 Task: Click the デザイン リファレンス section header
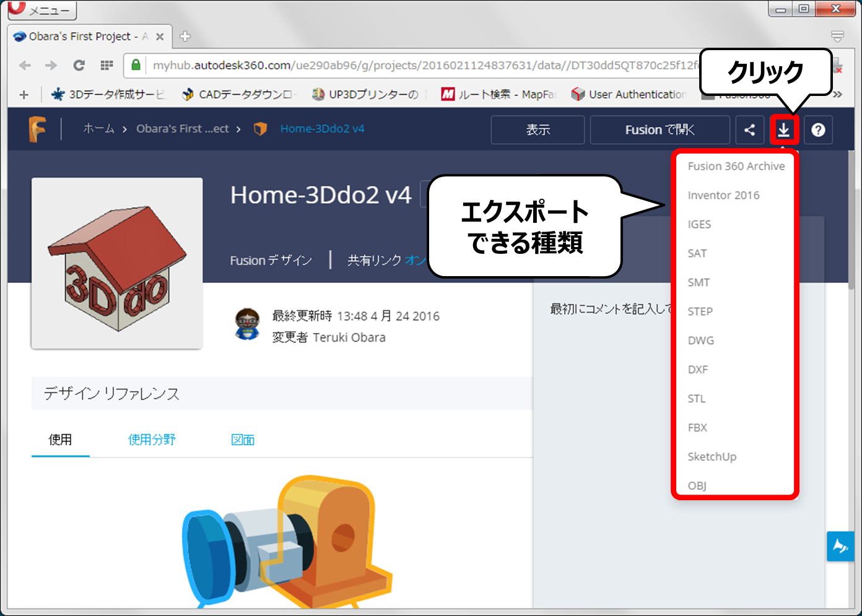[x=282, y=394]
